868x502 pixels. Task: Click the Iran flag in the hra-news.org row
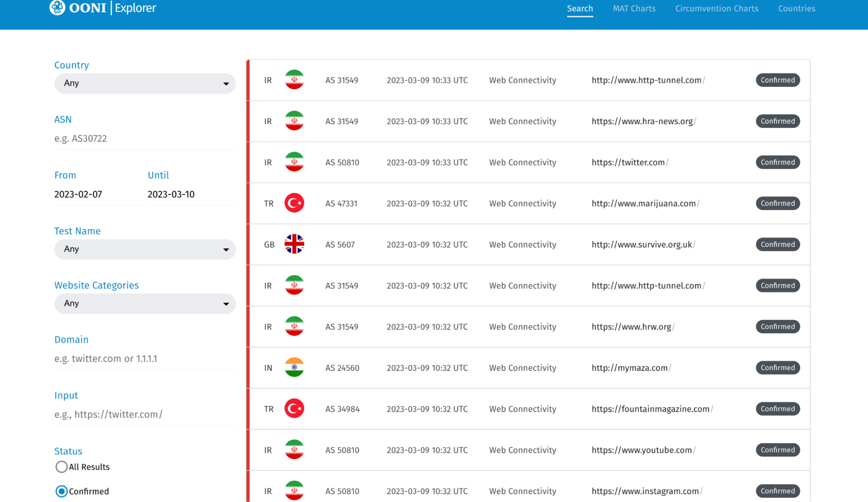[x=294, y=121]
